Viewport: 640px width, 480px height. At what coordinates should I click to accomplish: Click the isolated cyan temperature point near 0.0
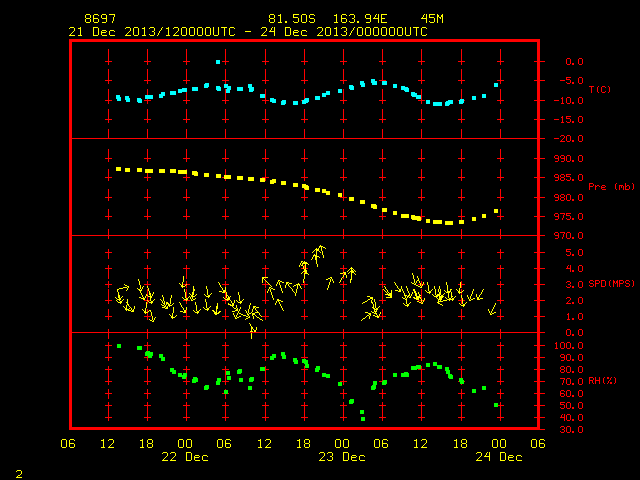point(218,62)
